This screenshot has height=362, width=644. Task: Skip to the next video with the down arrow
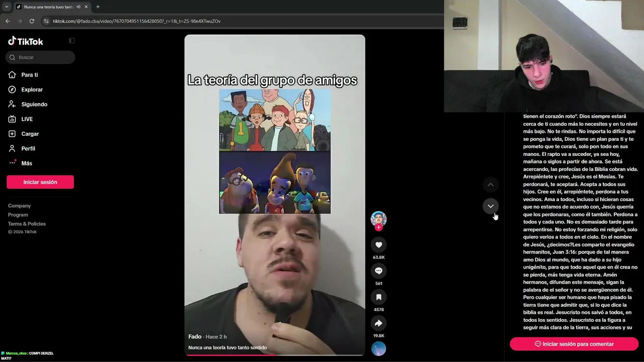tap(491, 206)
